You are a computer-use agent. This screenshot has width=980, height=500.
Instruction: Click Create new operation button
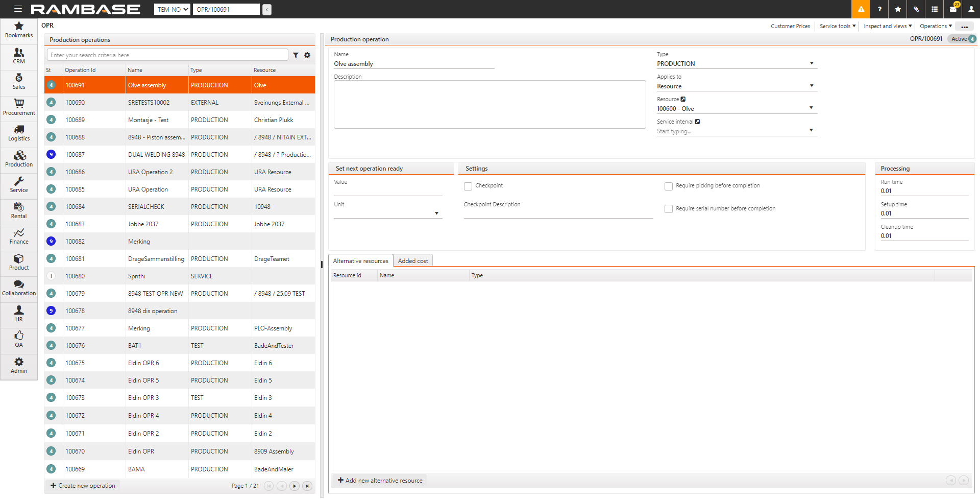click(x=83, y=486)
